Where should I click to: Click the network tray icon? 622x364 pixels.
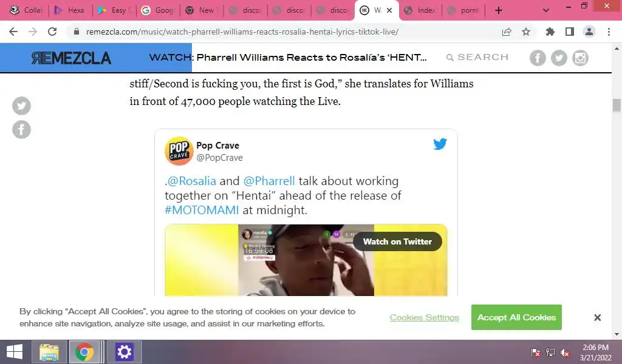tap(550, 352)
